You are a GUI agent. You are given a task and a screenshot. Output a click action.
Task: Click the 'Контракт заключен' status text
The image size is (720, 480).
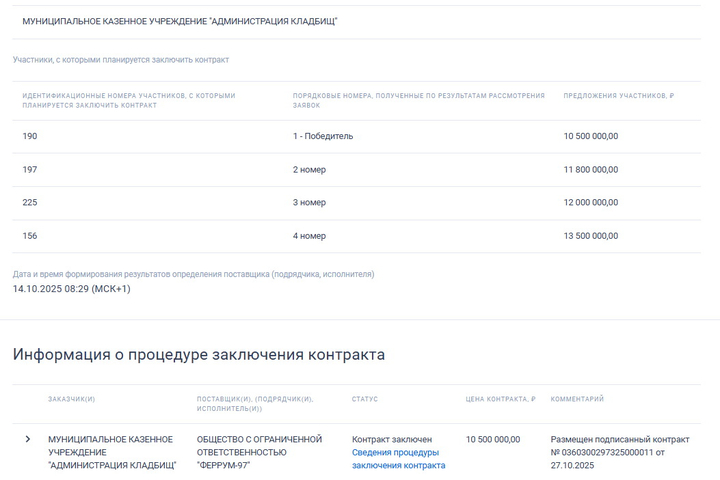(x=392, y=439)
